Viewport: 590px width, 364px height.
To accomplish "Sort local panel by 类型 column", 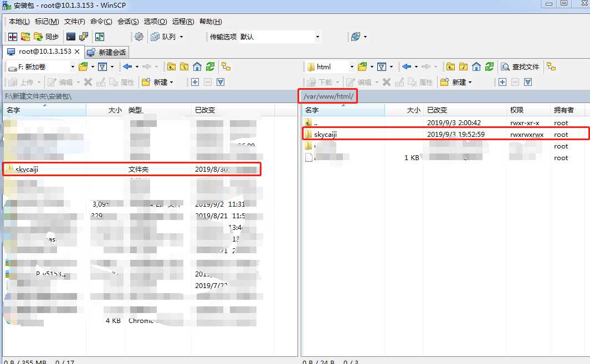I will click(158, 110).
